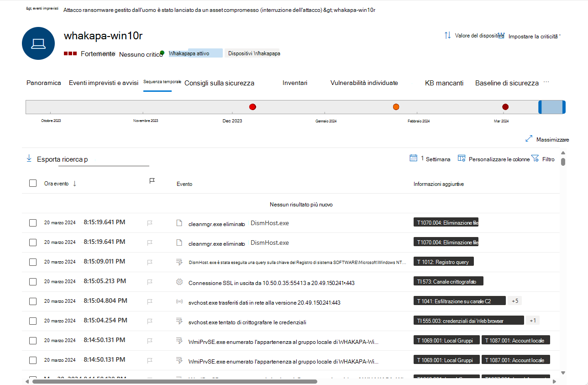Flag the first cleanmgr.exe eliminato event
Screen dimensions: 588x385
[150, 223]
